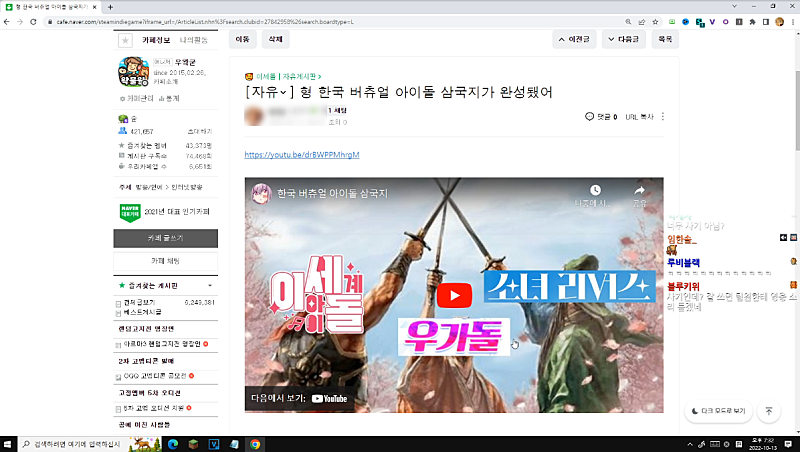Open the 아르마3 랜덤고지전 board
The height and width of the screenshot is (452, 800).
pyautogui.click(x=162, y=344)
